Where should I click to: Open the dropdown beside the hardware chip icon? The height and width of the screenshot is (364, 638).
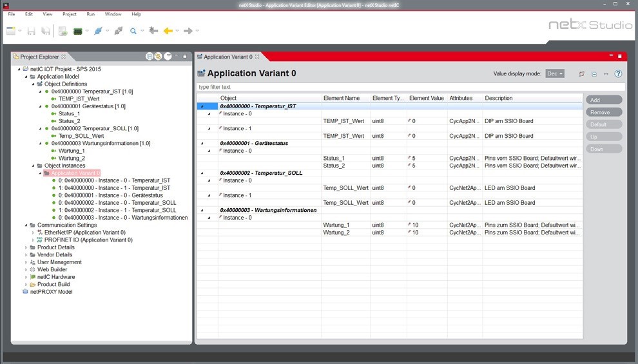coord(86,31)
